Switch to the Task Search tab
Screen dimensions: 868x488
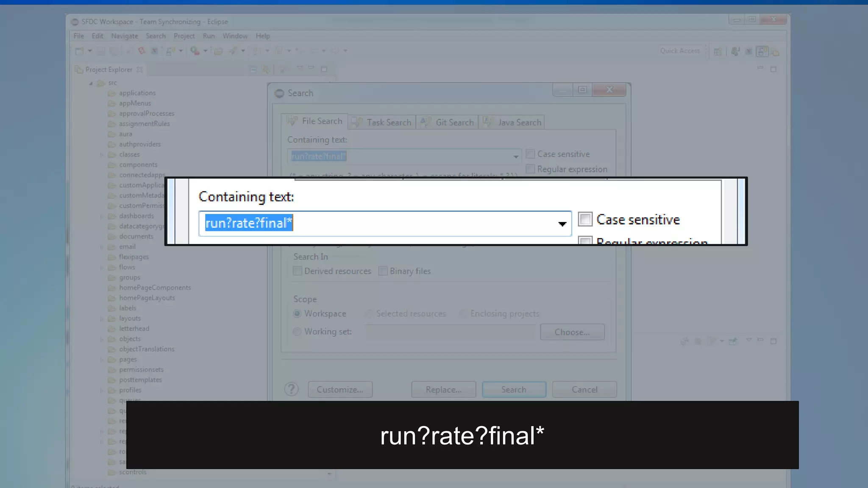tap(382, 122)
